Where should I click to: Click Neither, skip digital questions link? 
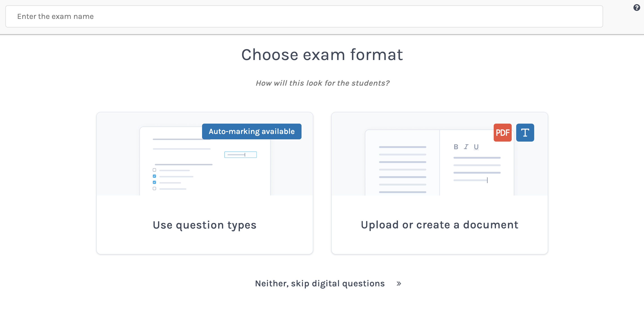[320, 284]
